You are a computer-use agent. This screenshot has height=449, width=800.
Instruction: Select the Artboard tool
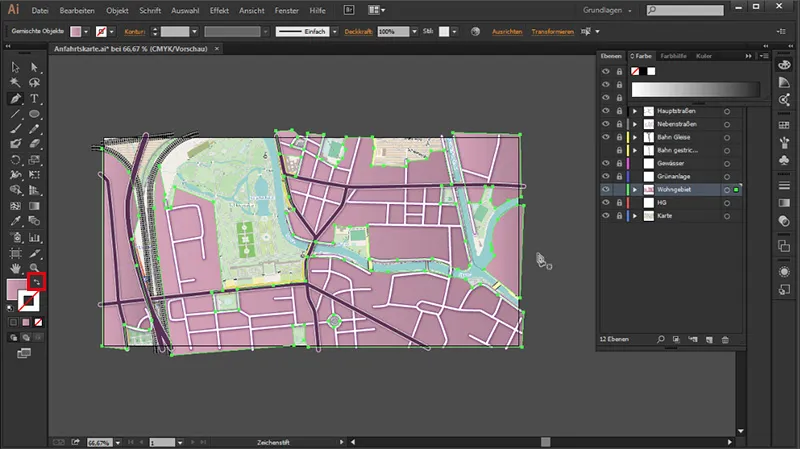15,253
